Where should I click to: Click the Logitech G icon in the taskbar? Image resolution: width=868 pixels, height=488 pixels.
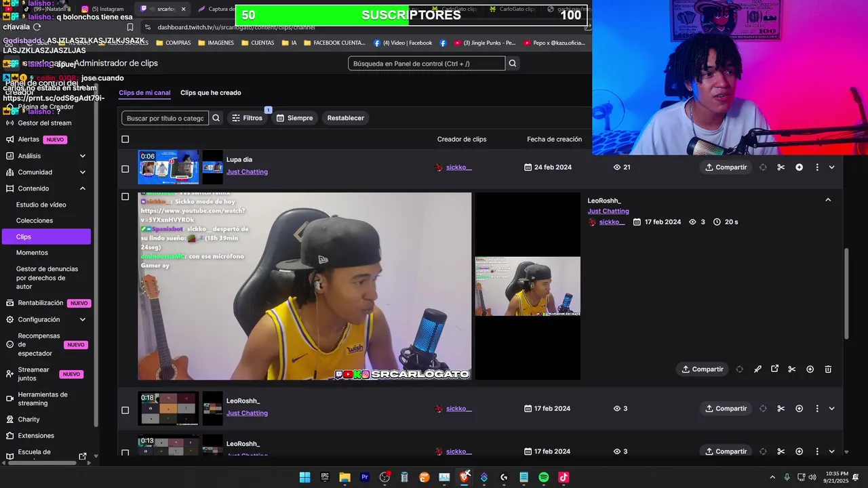[504, 477]
